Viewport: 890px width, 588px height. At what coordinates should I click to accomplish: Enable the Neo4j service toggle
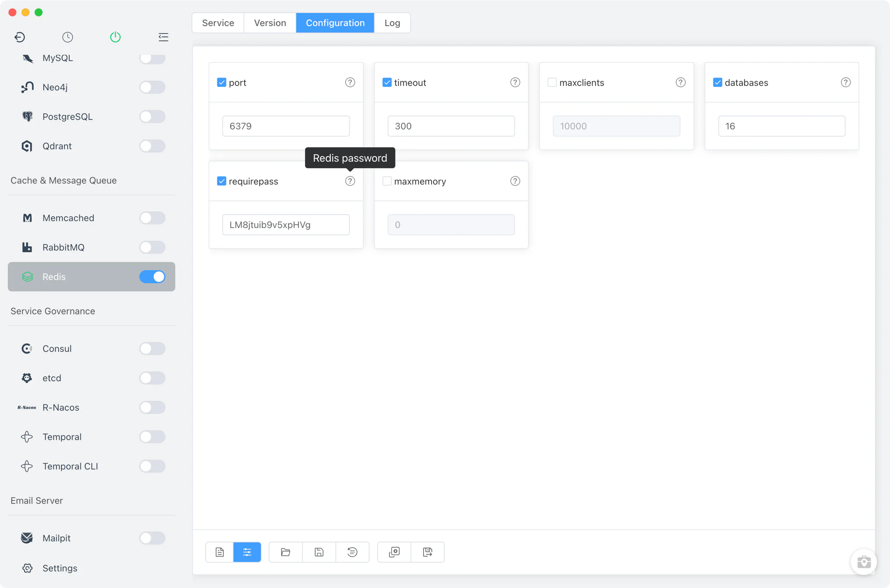(x=153, y=87)
